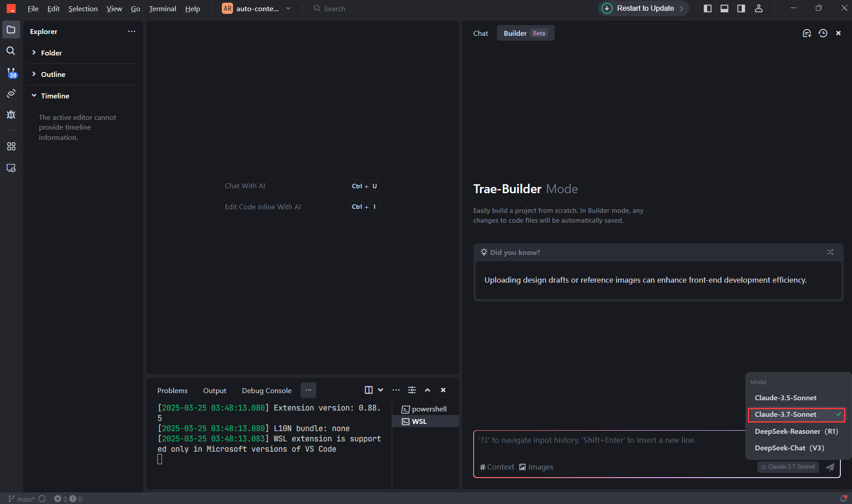The image size is (852, 504).
Task: Click the split terminal icon
Action: [x=369, y=390]
